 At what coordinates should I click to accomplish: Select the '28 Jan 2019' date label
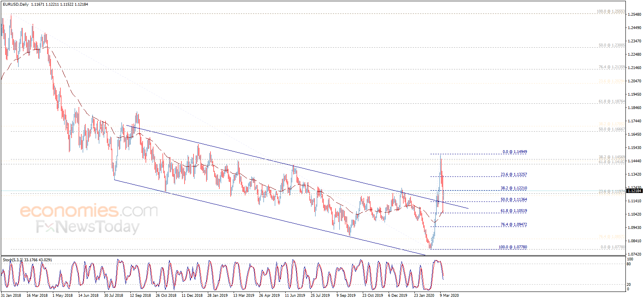point(217,296)
